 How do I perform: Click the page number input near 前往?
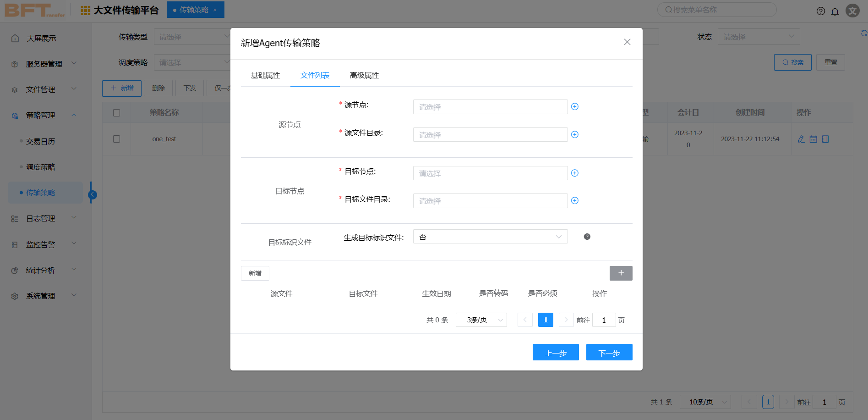[x=604, y=320]
